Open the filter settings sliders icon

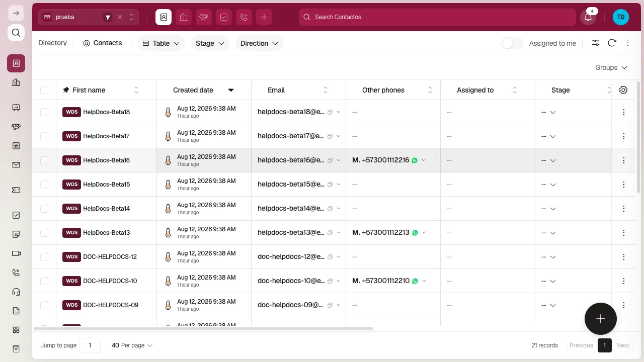(x=596, y=43)
